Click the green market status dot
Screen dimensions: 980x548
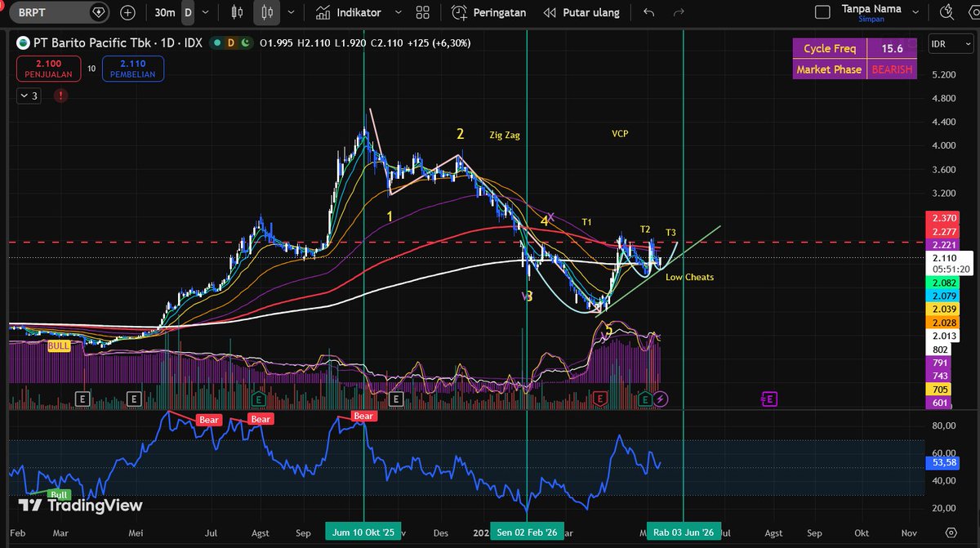[x=216, y=42]
